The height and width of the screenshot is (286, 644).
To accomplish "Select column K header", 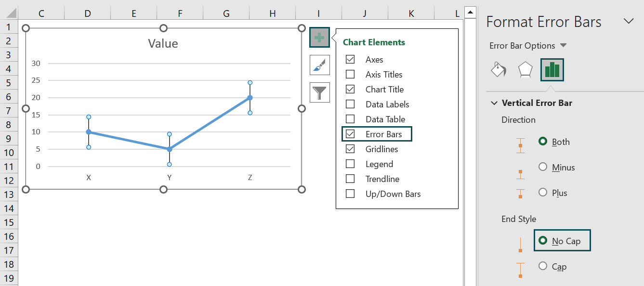I will coord(411,13).
